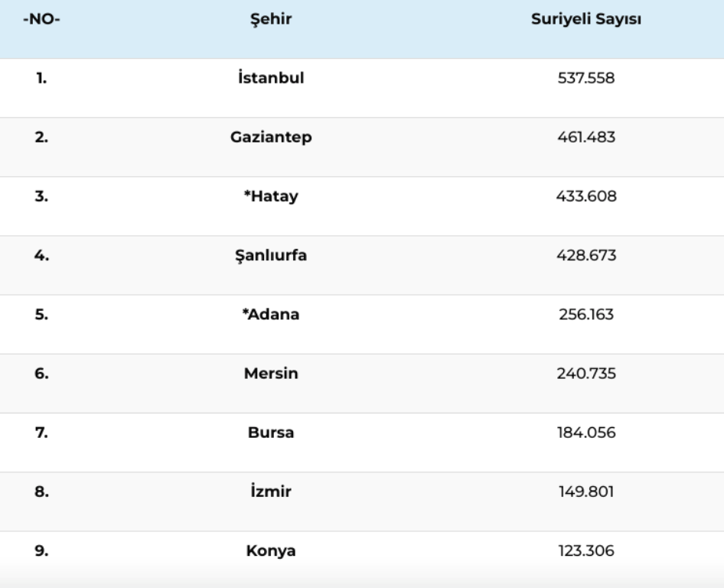Click row number 8.
Screen dimensions: 724x588
[x=41, y=492]
